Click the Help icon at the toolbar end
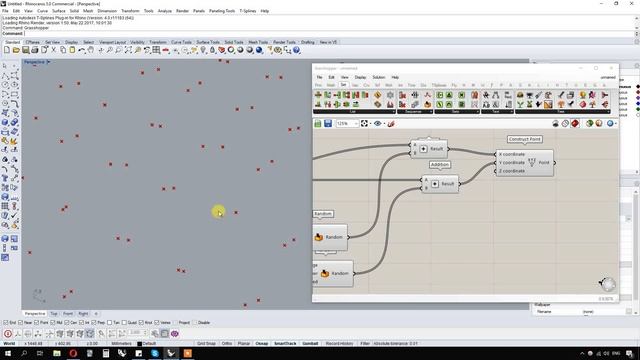This screenshot has width=640, height=360. pos(296,50)
